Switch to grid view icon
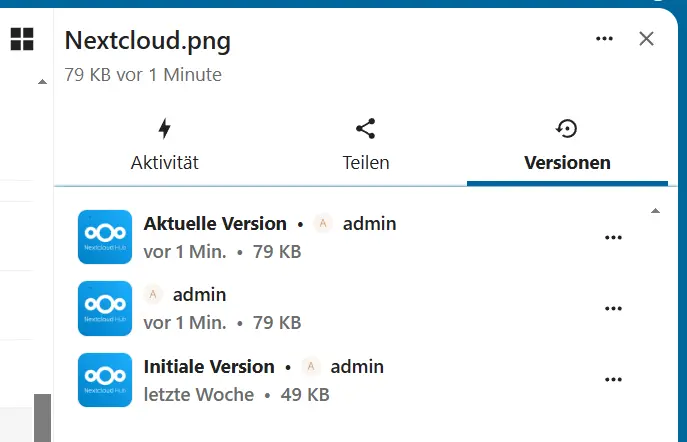 [22, 39]
